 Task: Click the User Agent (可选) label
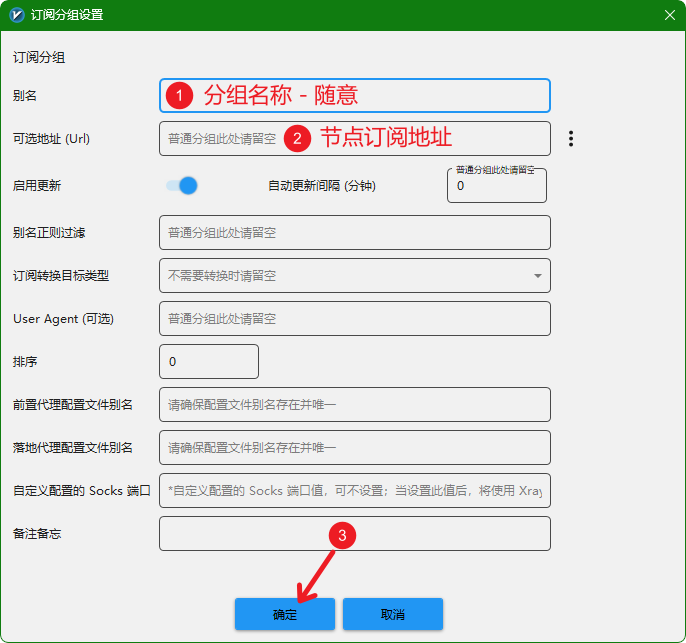point(63,319)
